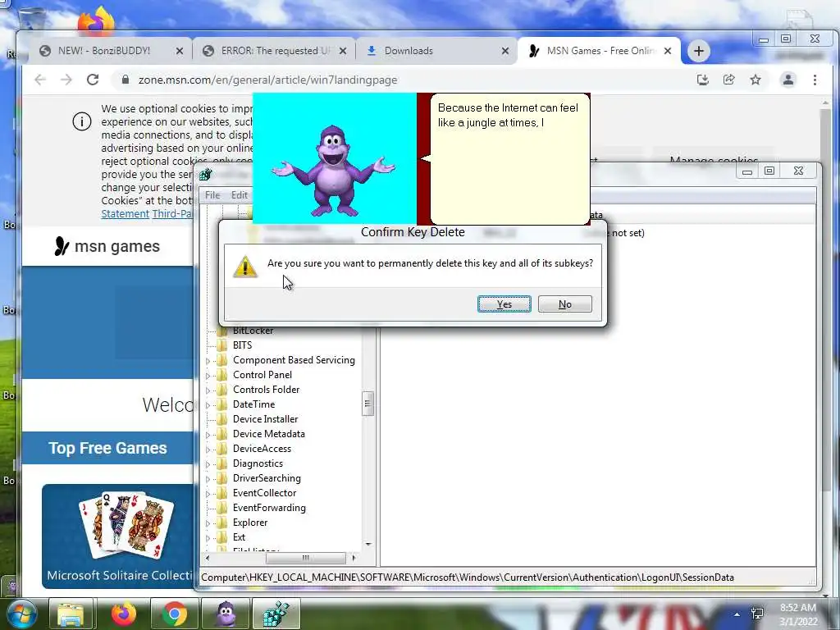Click the Manage cookies button
This screenshot has width=840, height=630.
tap(714, 161)
